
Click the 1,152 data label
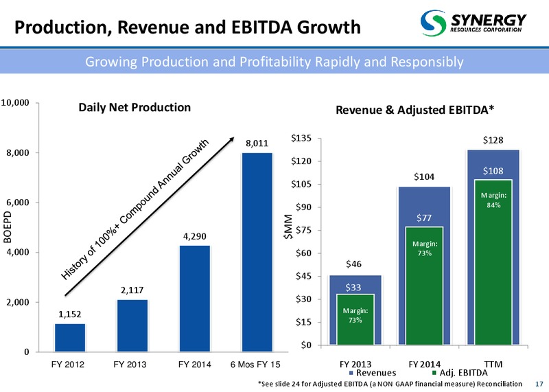(70, 314)
